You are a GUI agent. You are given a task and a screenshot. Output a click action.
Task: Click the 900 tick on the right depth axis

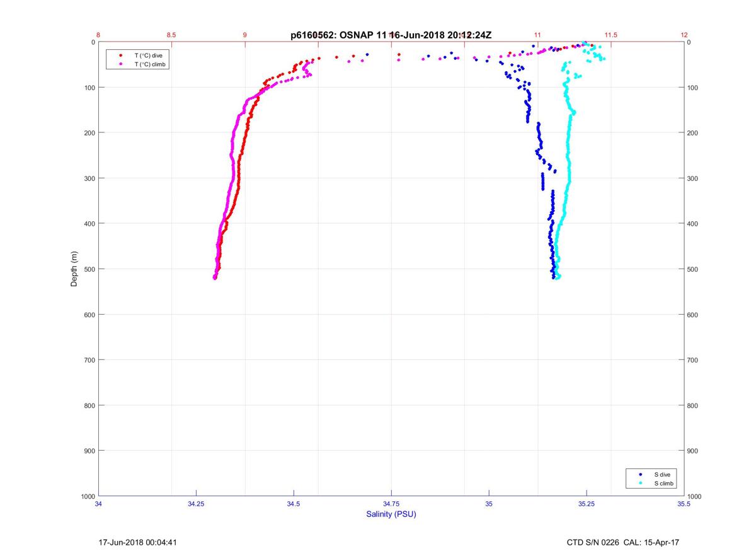coord(694,451)
